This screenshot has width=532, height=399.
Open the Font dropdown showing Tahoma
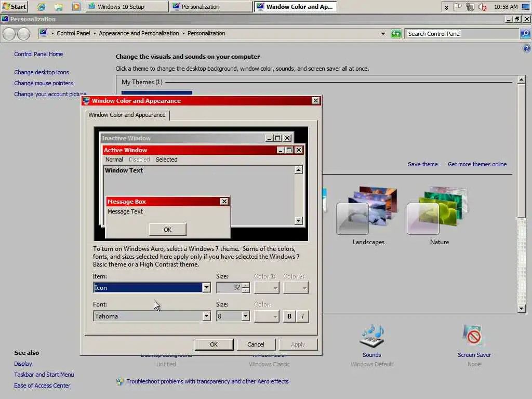[x=152, y=316]
